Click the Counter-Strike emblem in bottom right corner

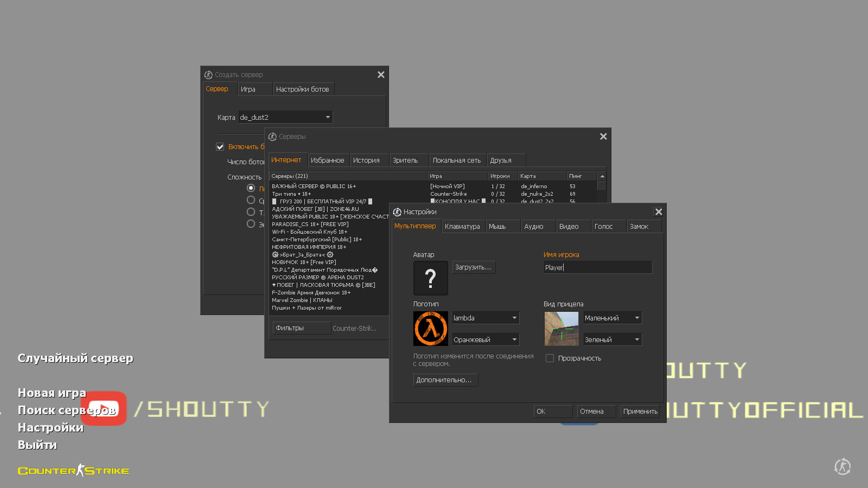pyautogui.click(x=842, y=466)
